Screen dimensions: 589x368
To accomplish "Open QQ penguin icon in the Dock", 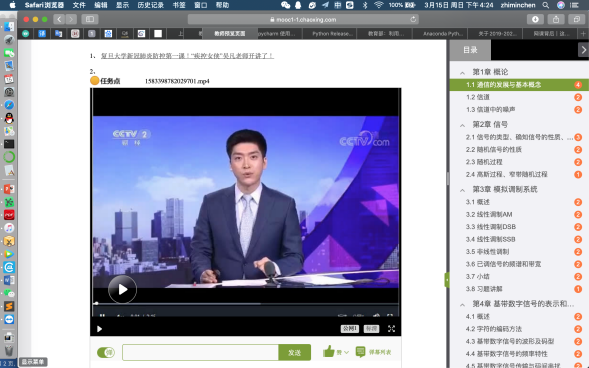I will (9, 118).
